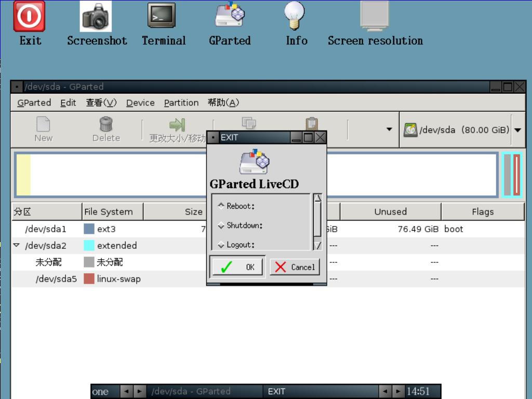Open the GParted menu
This screenshot has height=399, width=532.
tap(34, 102)
